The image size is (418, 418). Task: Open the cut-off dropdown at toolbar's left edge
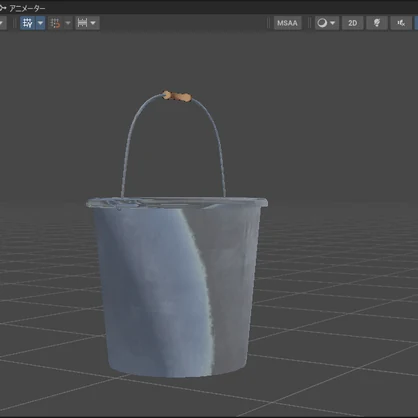coord(3,23)
